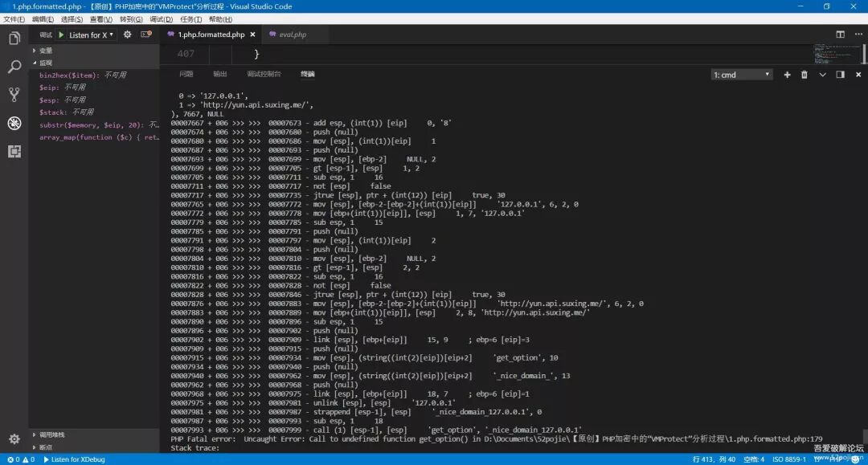Viewport: 868px width, 465px height.
Task: Click the terminal line 'PHP Fatal error: Uncaught Error'
Action: click(x=497, y=439)
